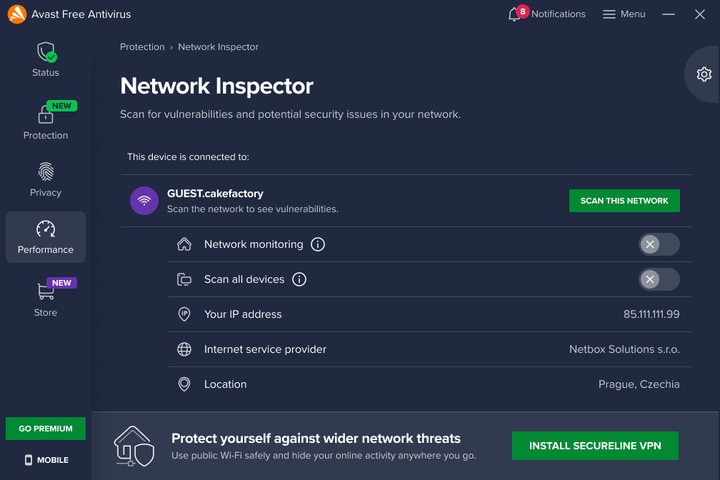Click the GUEST.cakefactory Wi-Fi icon
This screenshot has width=720, height=480.
point(144,200)
